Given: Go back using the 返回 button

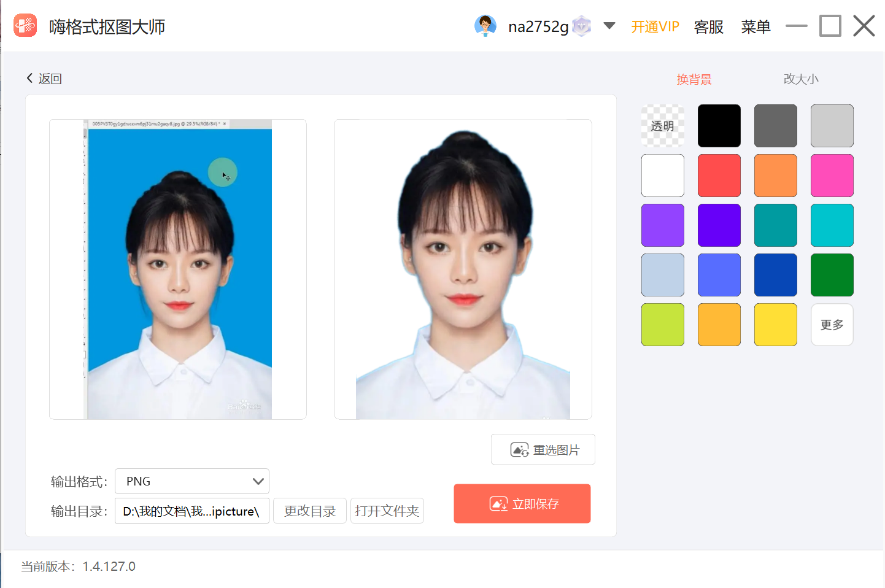Looking at the screenshot, I should coord(44,79).
